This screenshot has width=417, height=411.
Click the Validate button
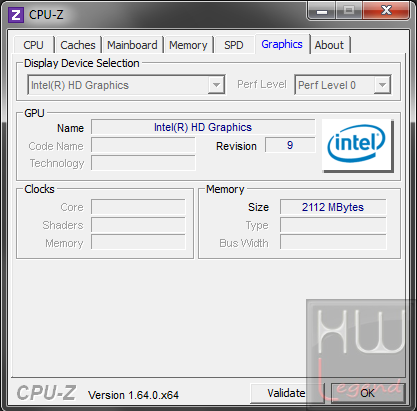pos(286,393)
